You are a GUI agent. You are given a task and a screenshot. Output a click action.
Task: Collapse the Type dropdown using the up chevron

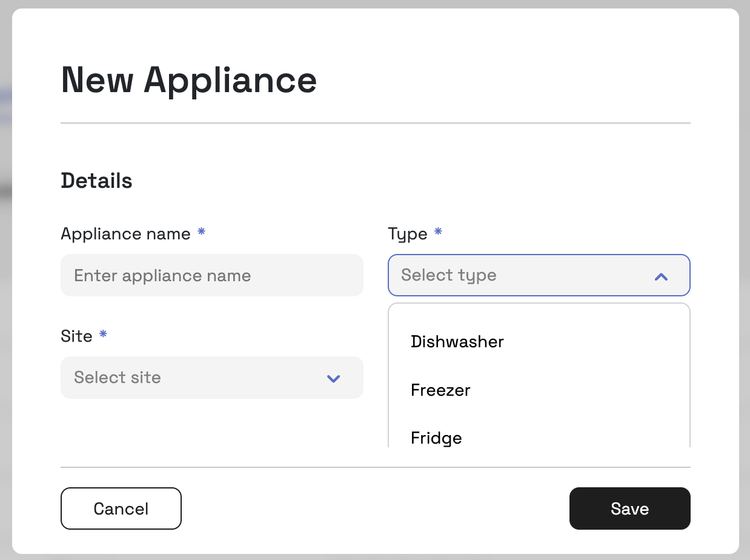[661, 276]
